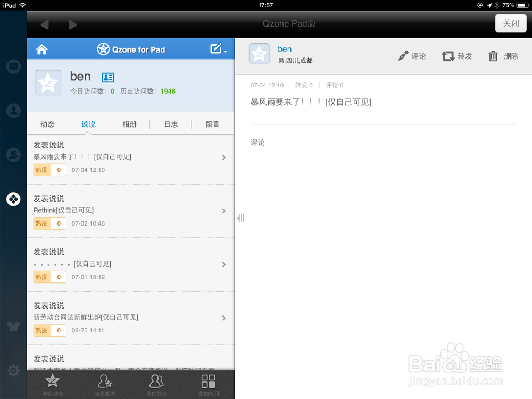The image size is (532, 399).
Task: Tap the back navigation arrow at top left
Action: [44, 24]
